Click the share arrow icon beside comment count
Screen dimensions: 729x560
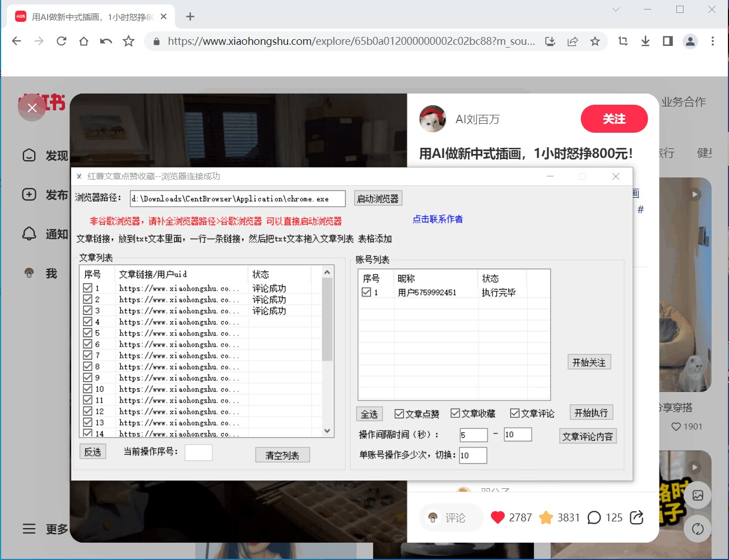636,517
